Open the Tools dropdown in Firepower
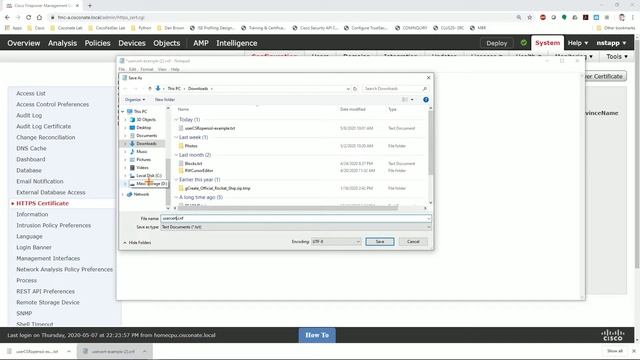The height and width of the screenshot is (360, 640). 616,56
